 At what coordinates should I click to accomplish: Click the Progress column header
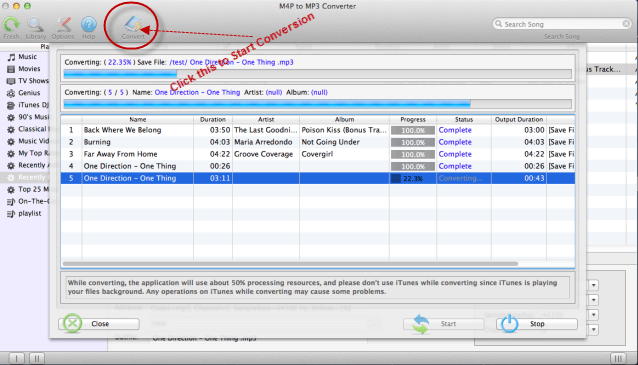pyautogui.click(x=413, y=119)
